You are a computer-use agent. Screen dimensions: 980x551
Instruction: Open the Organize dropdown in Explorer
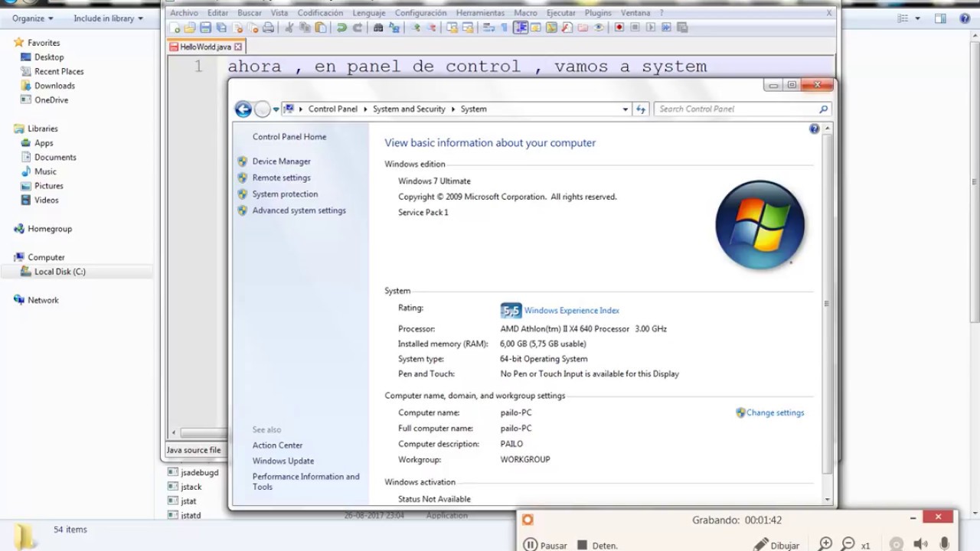click(x=32, y=18)
